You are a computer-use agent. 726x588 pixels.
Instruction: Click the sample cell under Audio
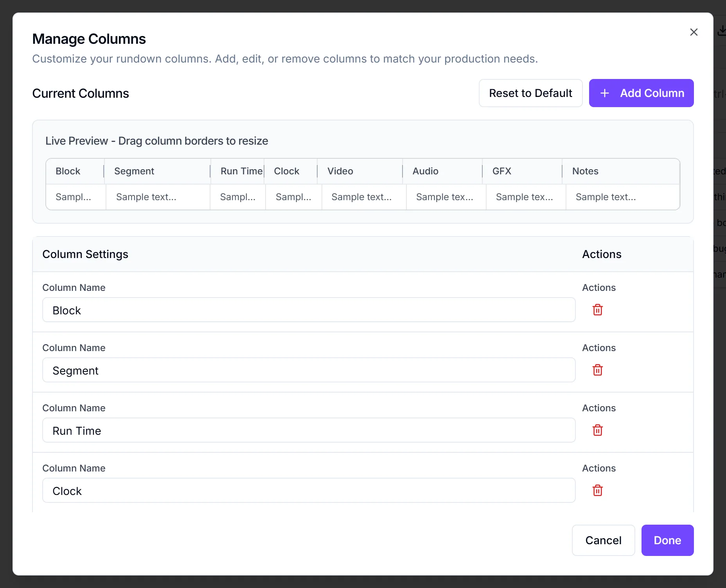(446, 197)
